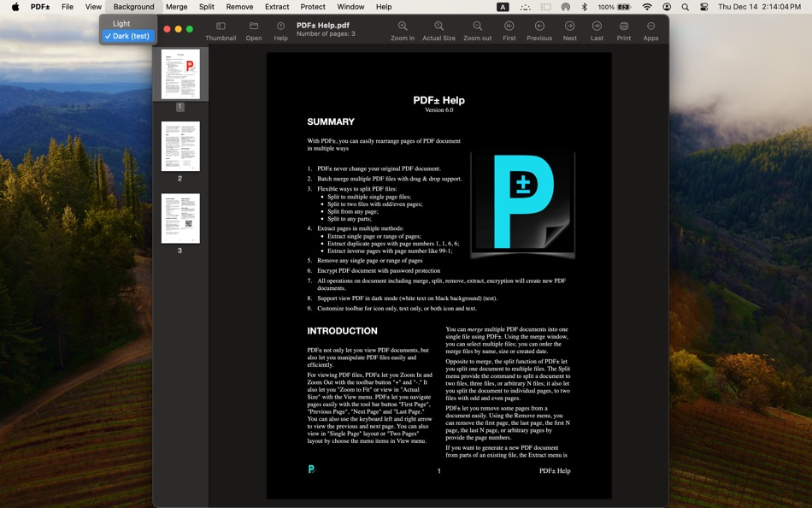Open the PDF± application menu
This screenshot has width=812, height=508.
pyautogui.click(x=40, y=7)
